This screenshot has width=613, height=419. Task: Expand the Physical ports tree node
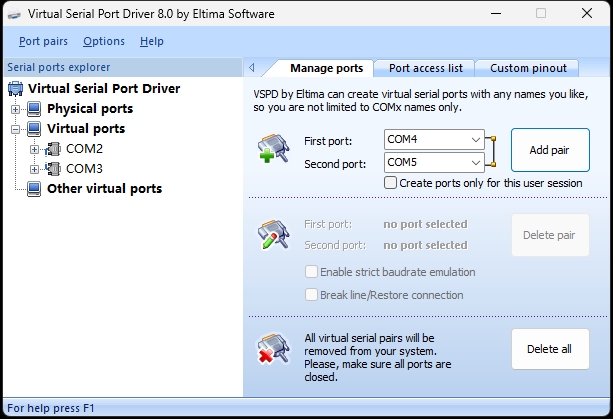15,109
